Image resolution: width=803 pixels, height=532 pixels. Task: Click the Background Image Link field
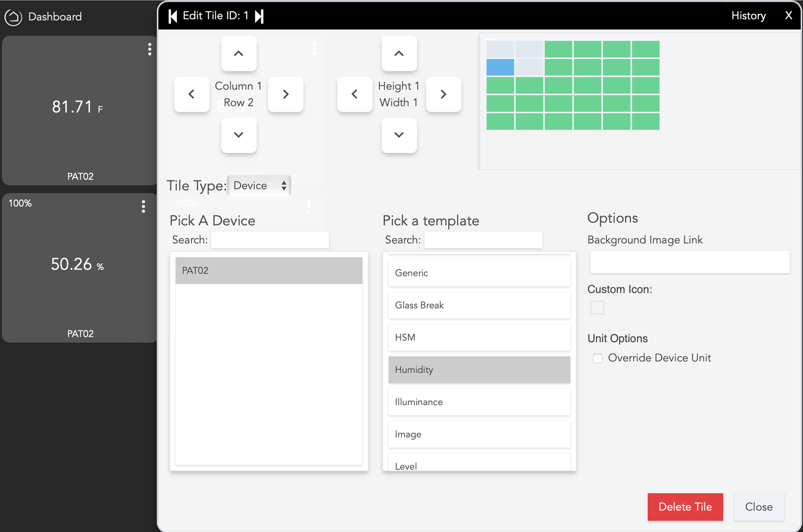pos(689,262)
